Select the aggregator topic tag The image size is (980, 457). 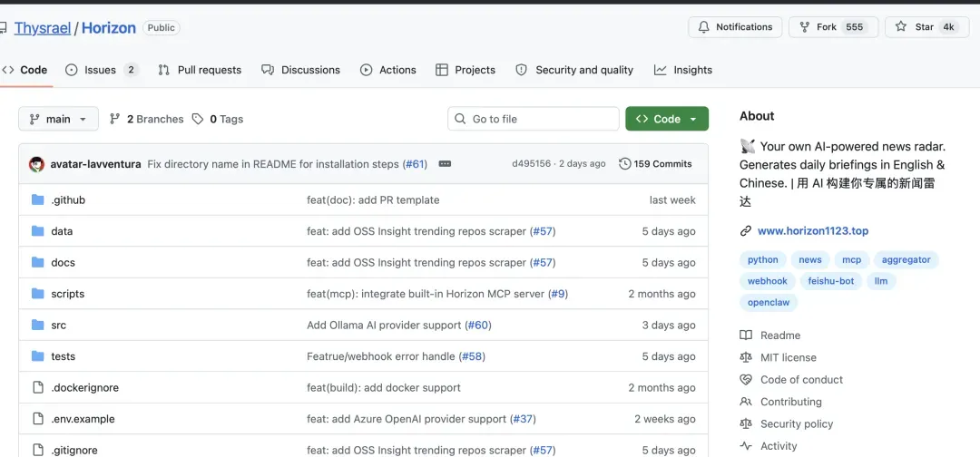(x=906, y=259)
